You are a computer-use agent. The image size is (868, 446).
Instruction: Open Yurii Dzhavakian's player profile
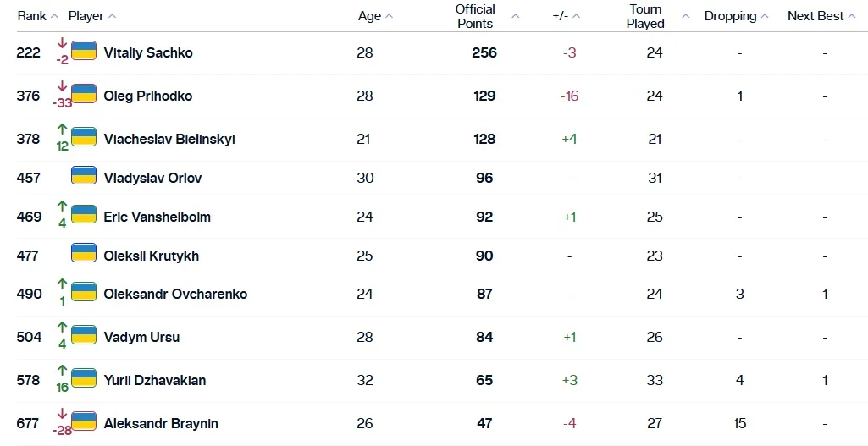click(x=155, y=380)
